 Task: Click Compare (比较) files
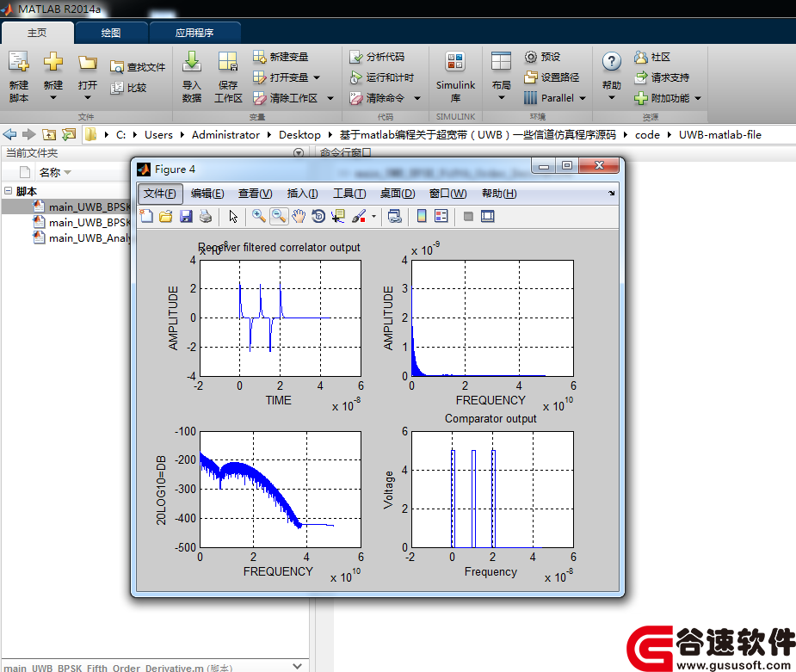point(129,88)
